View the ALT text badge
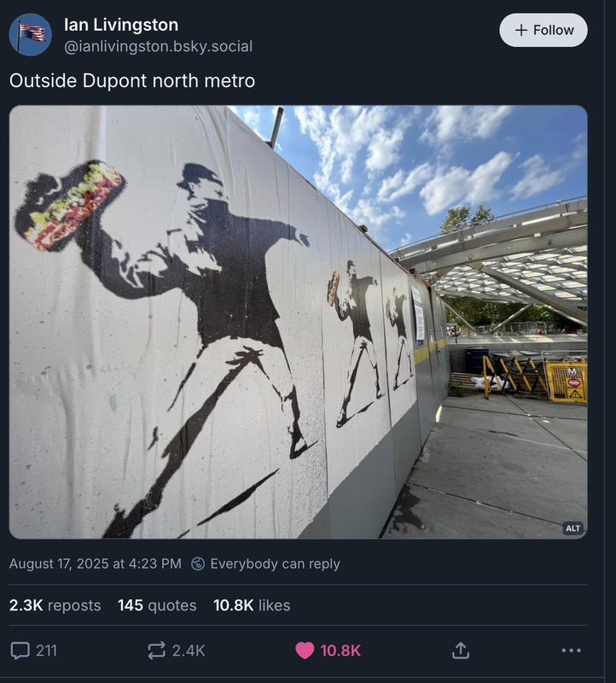Screen dimensions: 616x683 [x=572, y=528]
